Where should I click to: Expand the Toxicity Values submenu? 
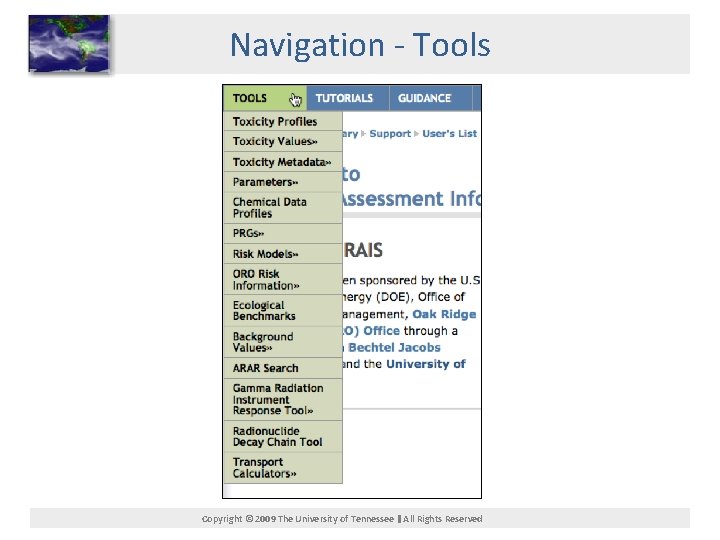[x=283, y=141]
